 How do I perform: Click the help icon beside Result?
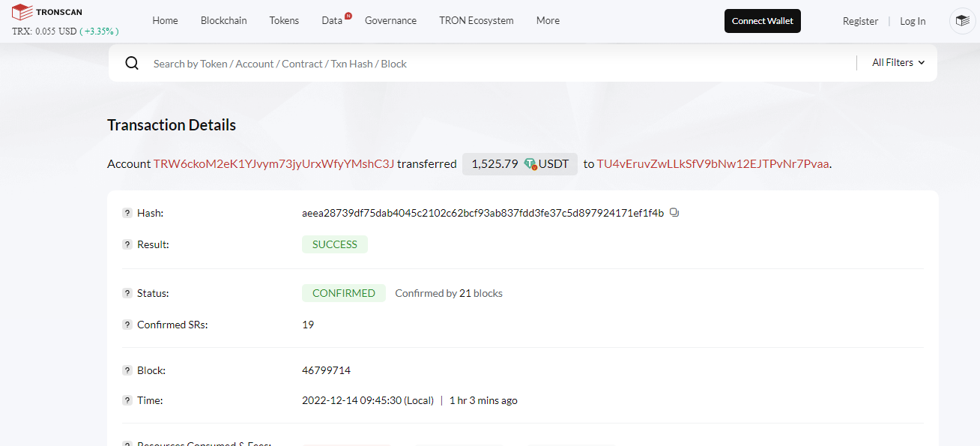click(127, 244)
